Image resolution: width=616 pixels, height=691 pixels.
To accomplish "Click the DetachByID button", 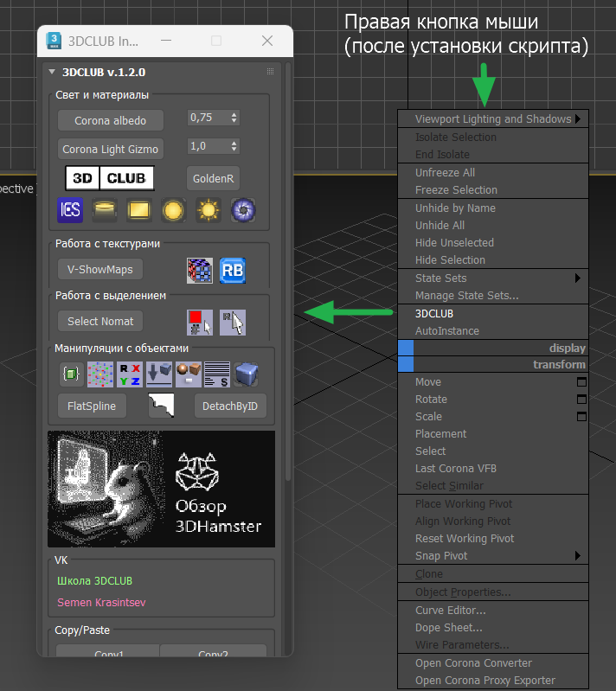I will point(230,406).
